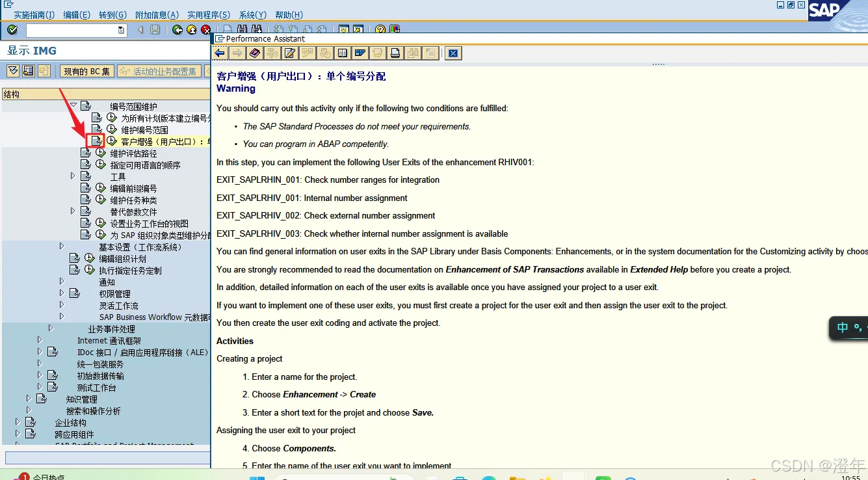Click execute clock icon for 客户增强（用户出口）
This screenshot has height=480, width=868.
tap(111, 141)
